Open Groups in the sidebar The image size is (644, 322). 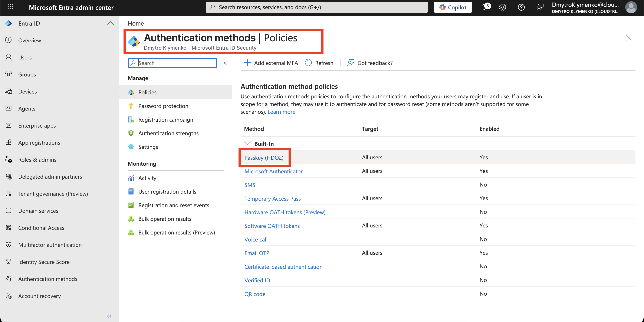pyautogui.click(x=27, y=74)
